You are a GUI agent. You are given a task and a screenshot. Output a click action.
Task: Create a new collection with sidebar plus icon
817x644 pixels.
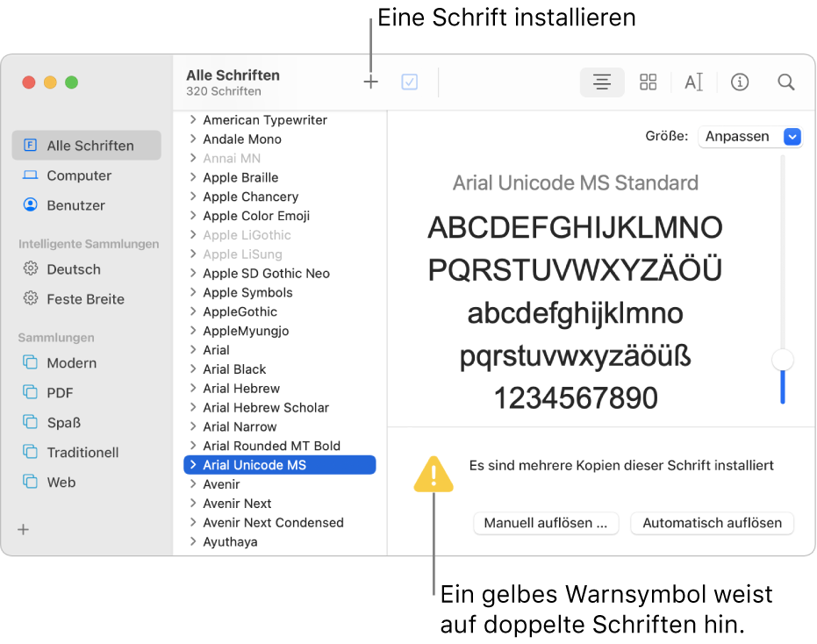pos(23,529)
